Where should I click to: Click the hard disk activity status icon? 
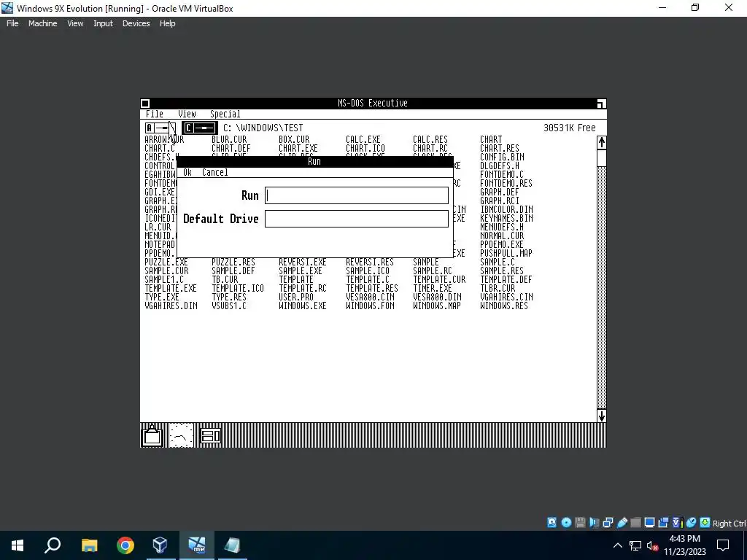tap(551, 522)
